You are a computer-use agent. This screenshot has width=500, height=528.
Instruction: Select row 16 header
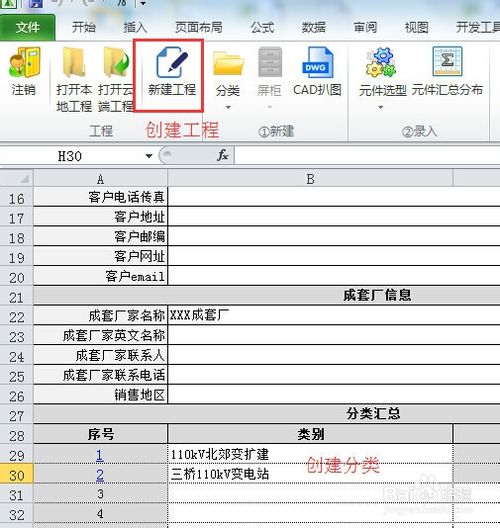[x=16, y=198]
